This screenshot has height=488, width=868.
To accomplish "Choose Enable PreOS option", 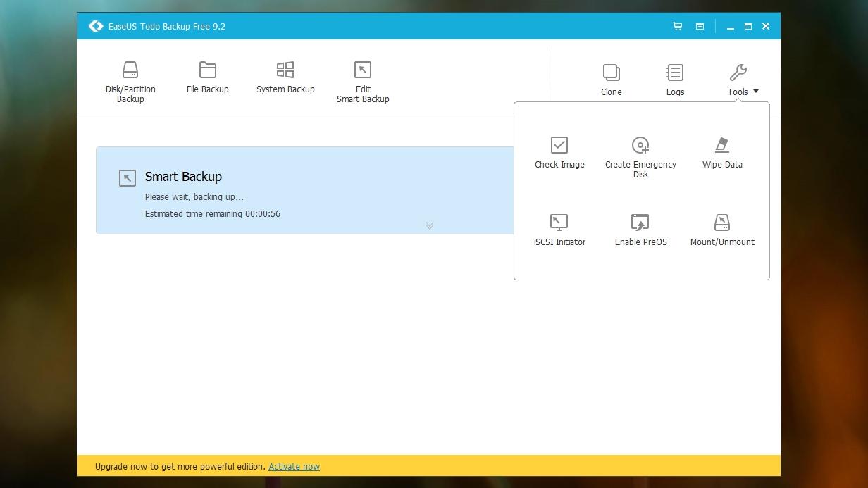I will tap(640, 230).
